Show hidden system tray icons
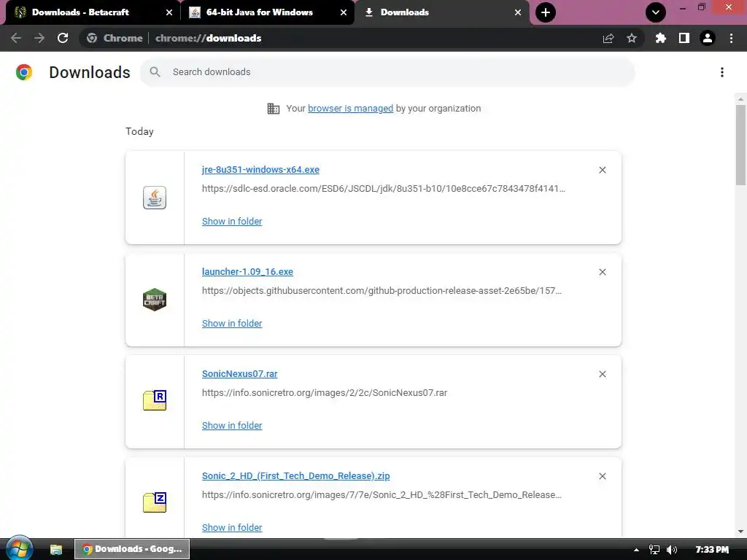 pos(636,550)
